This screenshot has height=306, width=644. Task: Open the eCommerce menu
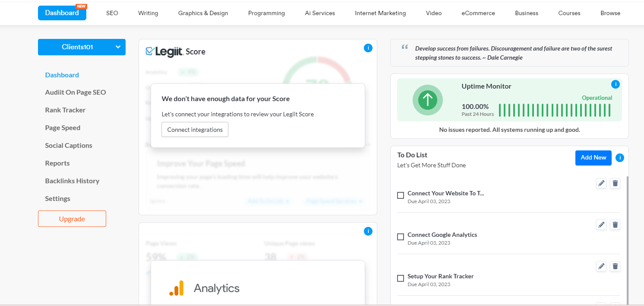[x=478, y=13]
